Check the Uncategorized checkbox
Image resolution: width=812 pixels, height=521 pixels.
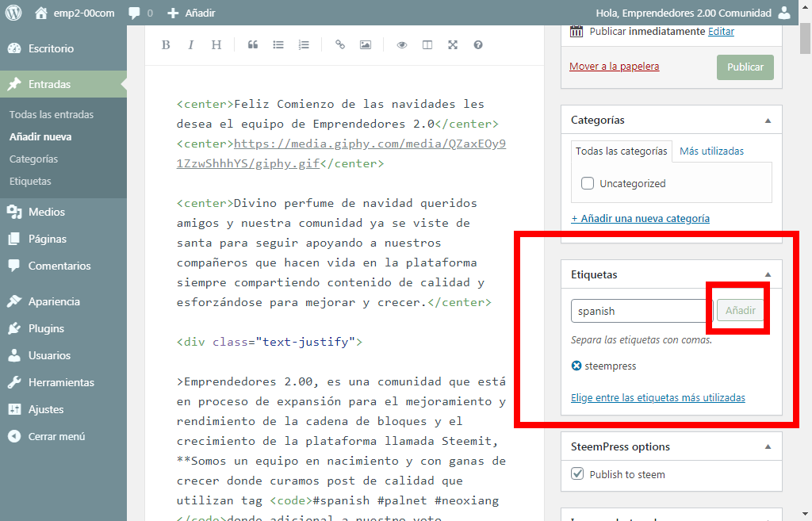(588, 183)
